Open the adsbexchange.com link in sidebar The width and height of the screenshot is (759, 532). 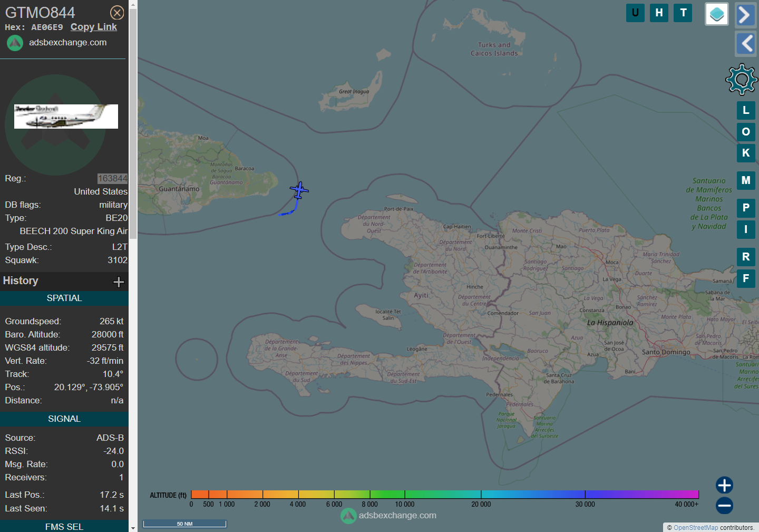(67, 42)
